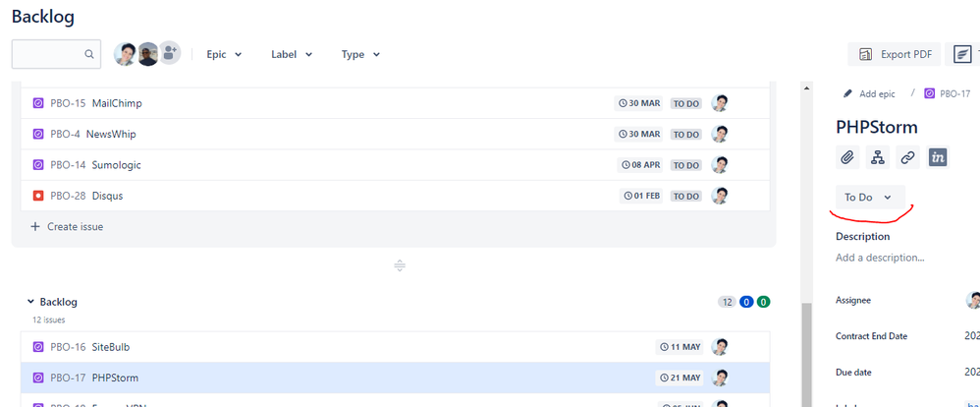Click TO DO status on Disqus row
980x407 pixels.
point(685,197)
